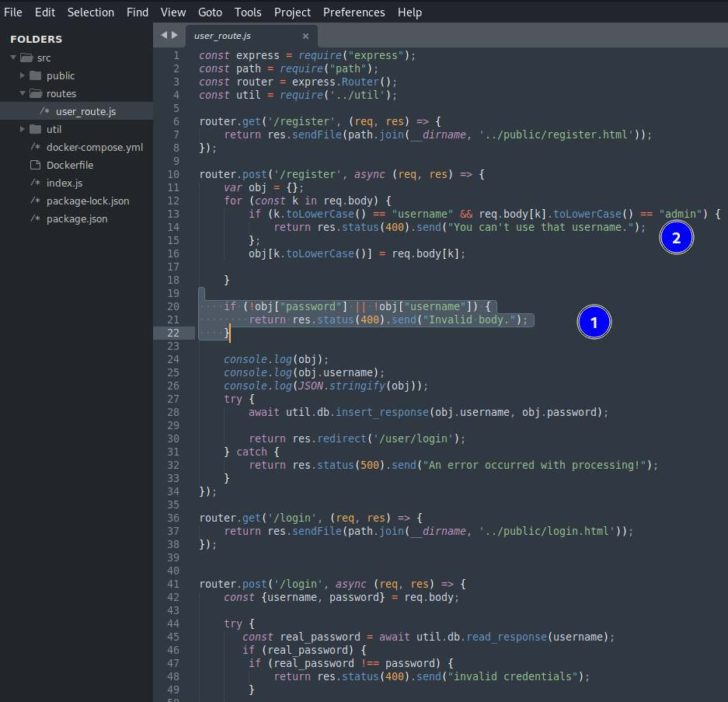Open index.js from the sidebar

tap(64, 183)
